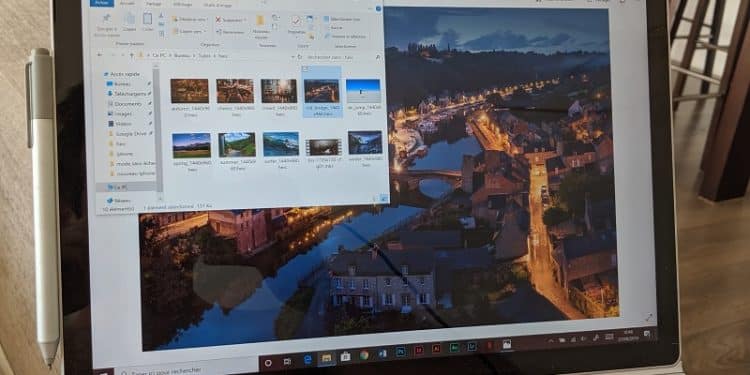Select Réseau in the navigation pane
This screenshot has height=375, width=750.
122,200
